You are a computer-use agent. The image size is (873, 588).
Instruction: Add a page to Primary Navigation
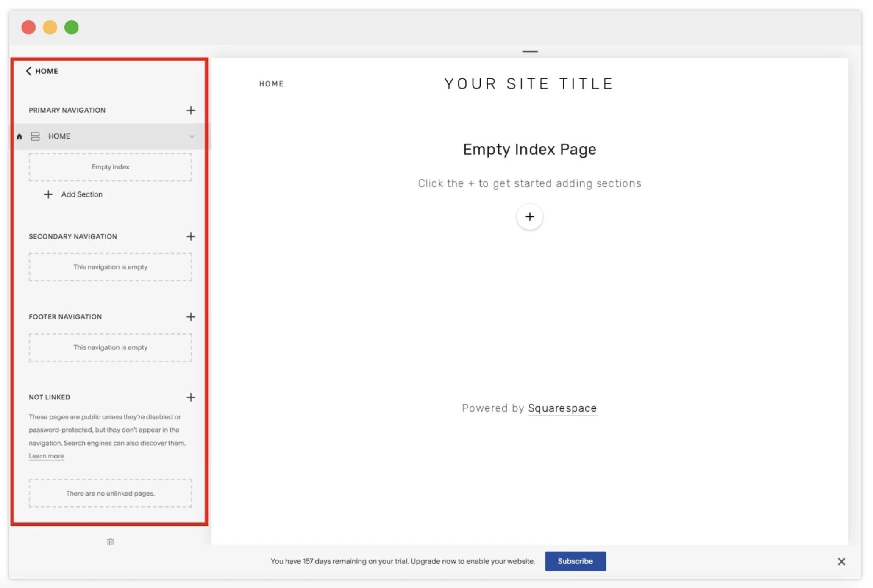coord(191,111)
